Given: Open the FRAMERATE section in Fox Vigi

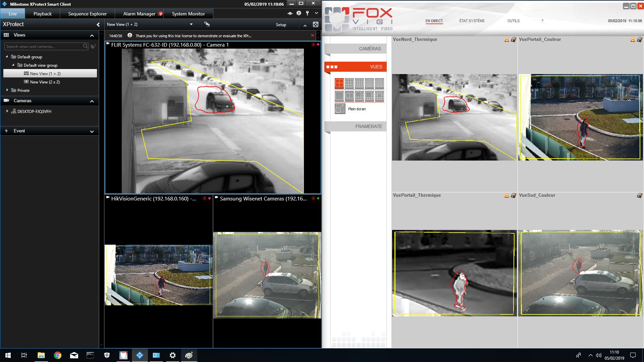Looking at the screenshot, I should pos(356,126).
